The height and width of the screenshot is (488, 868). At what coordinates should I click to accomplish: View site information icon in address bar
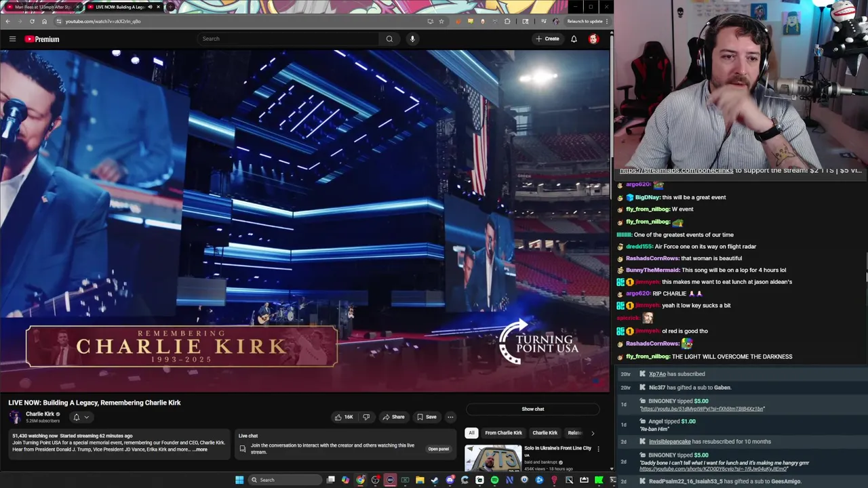click(58, 21)
